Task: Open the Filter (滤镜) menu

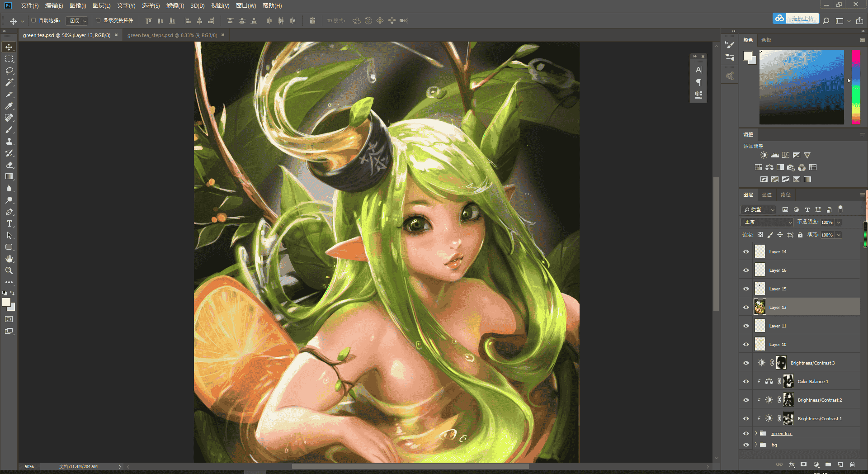Action: click(175, 5)
